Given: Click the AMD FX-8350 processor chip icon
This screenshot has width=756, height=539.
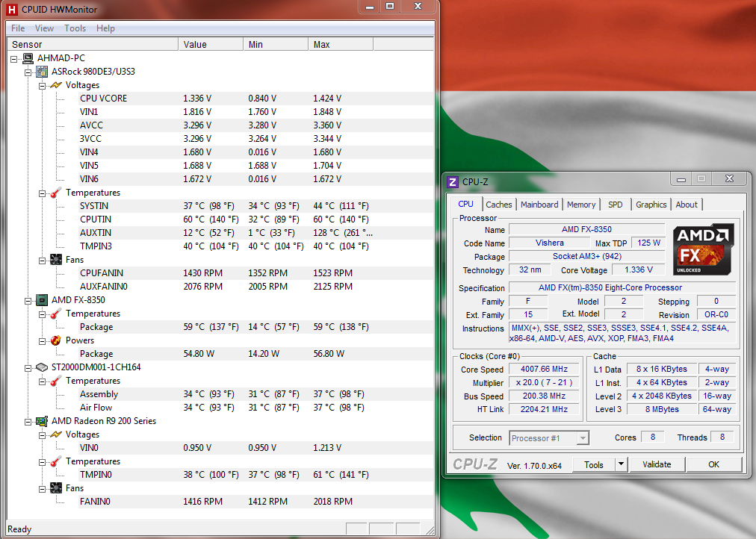Looking at the screenshot, I should point(43,300).
